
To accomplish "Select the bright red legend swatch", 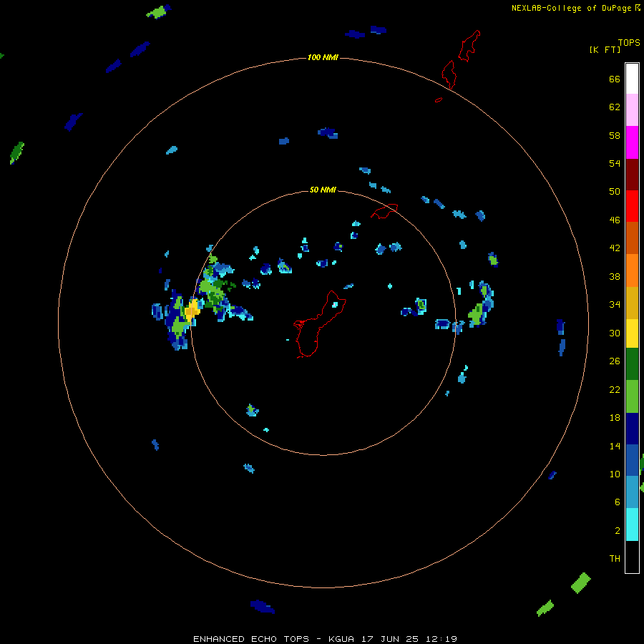I will click(x=632, y=206).
